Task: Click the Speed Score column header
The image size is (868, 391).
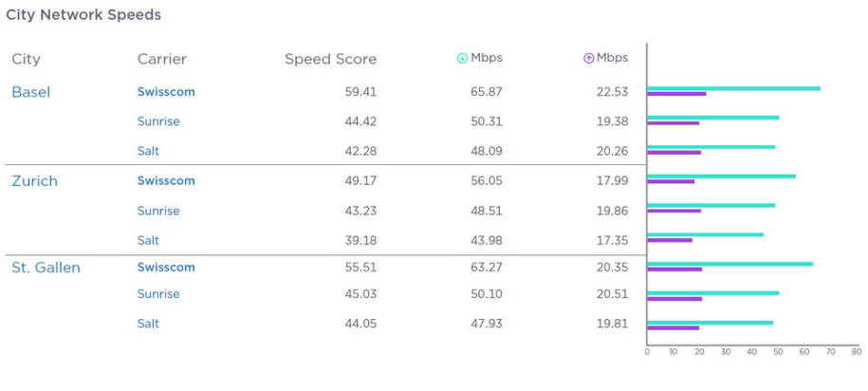Action: [x=330, y=59]
